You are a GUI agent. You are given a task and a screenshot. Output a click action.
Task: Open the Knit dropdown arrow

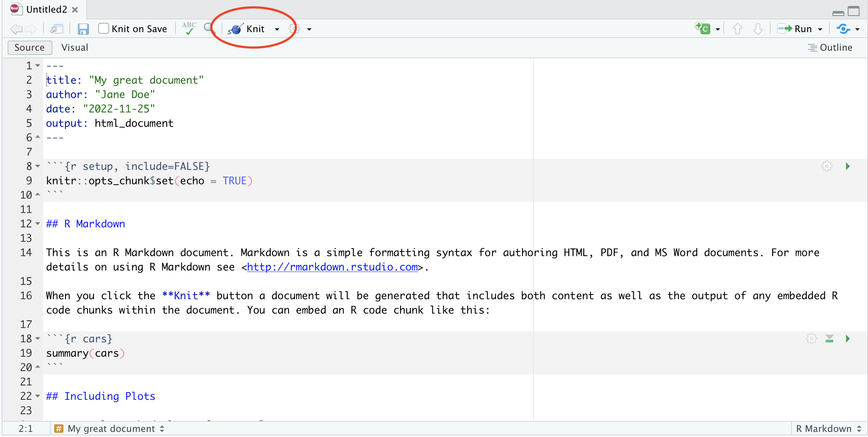277,29
